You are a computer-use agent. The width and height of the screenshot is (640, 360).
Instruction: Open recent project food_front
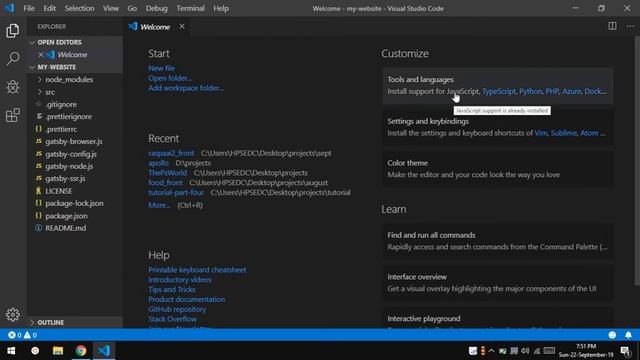165,182
